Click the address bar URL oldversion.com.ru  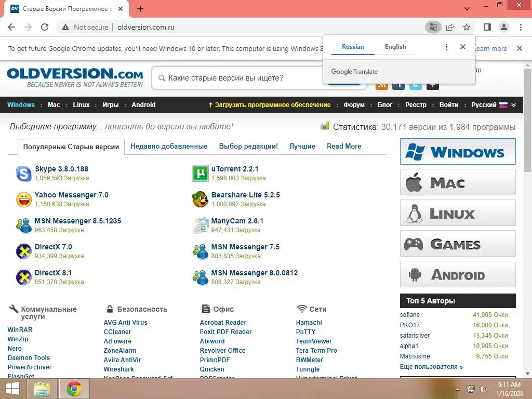click(x=146, y=27)
